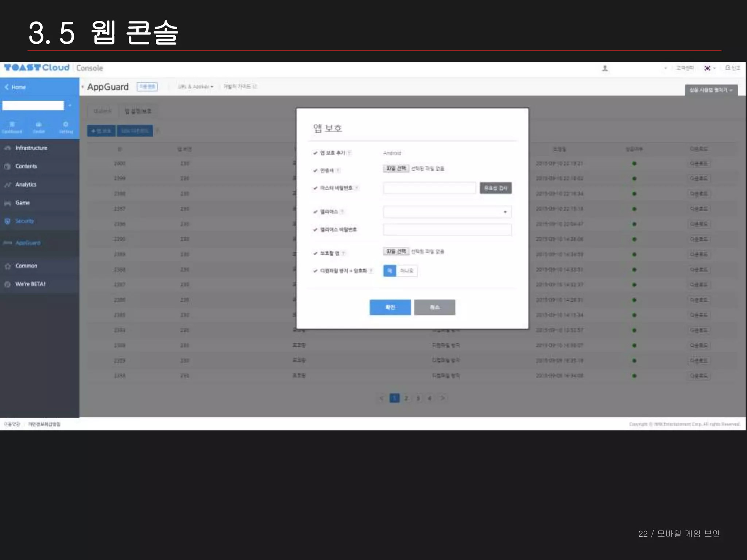Click the user profile icon in header
Screen dimensions: 747x560
pos(605,69)
